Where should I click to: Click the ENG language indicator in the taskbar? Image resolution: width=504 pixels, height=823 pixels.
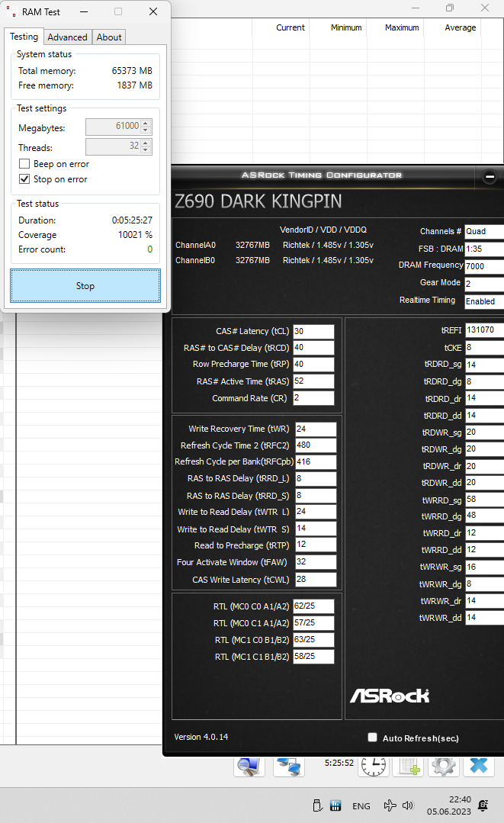pos(361,805)
